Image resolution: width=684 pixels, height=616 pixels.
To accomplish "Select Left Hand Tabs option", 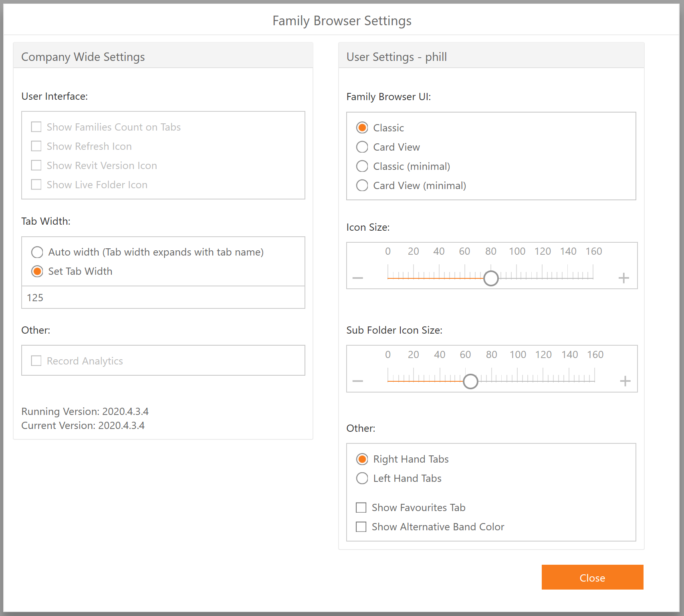I will click(362, 478).
